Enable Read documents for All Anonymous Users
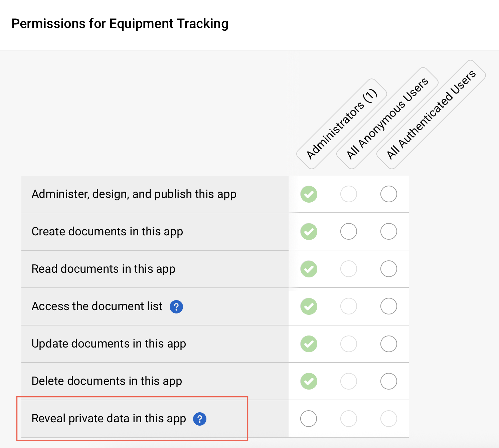This screenshot has height=448, width=499. coord(348,269)
